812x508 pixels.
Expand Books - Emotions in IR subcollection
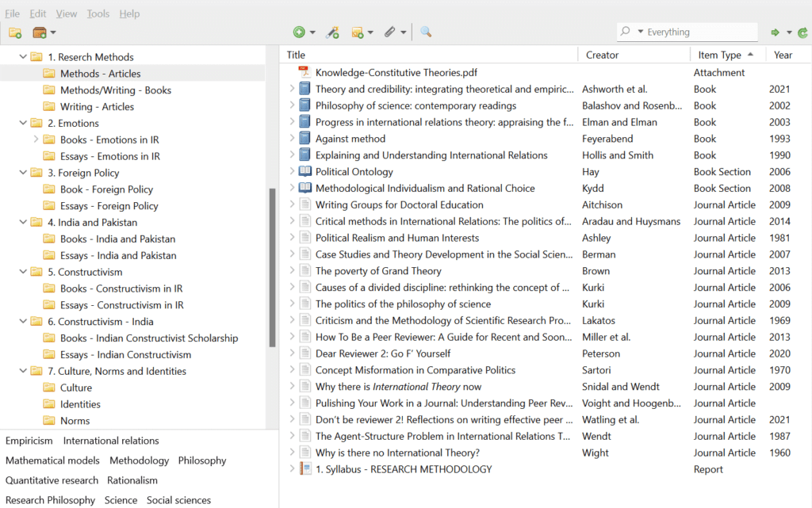[36, 139]
